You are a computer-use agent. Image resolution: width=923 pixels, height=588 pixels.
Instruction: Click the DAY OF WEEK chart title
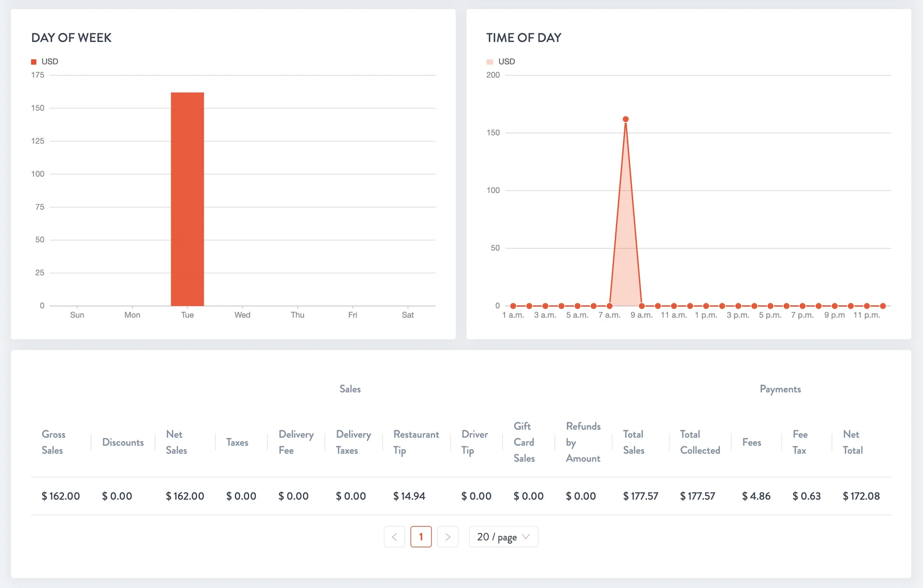[x=71, y=38]
